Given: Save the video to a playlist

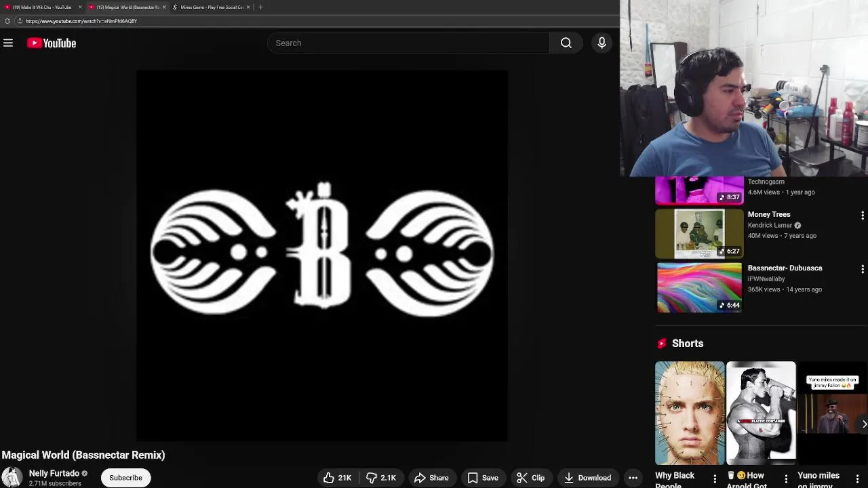Looking at the screenshot, I should point(483,478).
